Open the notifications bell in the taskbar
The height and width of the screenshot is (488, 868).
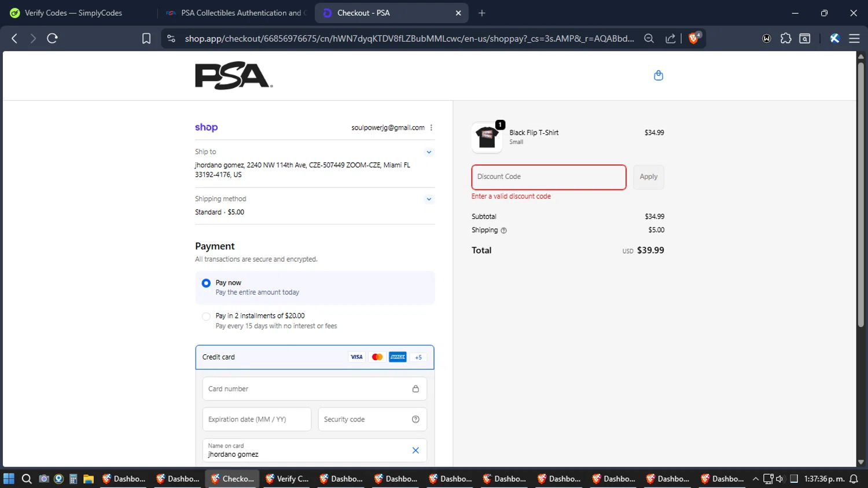coord(854,479)
